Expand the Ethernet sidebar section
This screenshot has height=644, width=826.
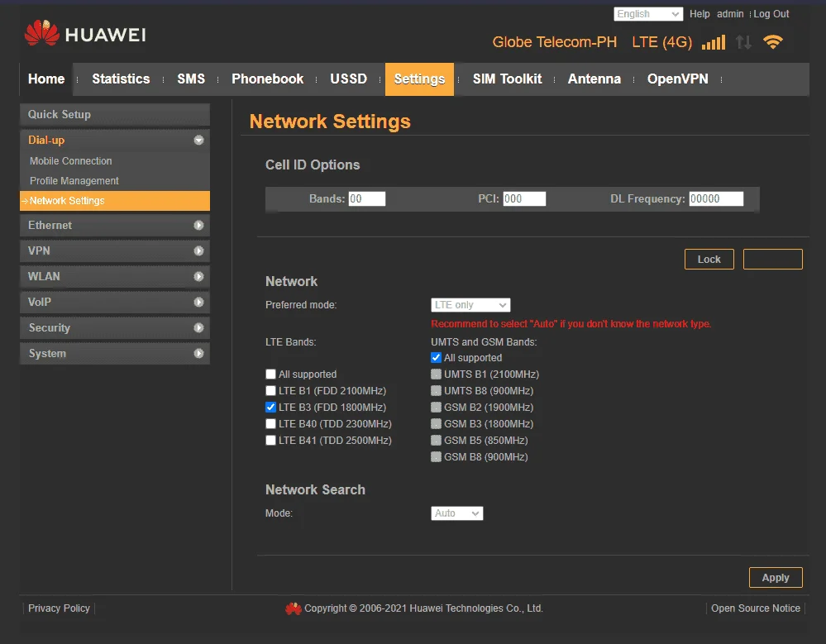pyautogui.click(x=115, y=226)
